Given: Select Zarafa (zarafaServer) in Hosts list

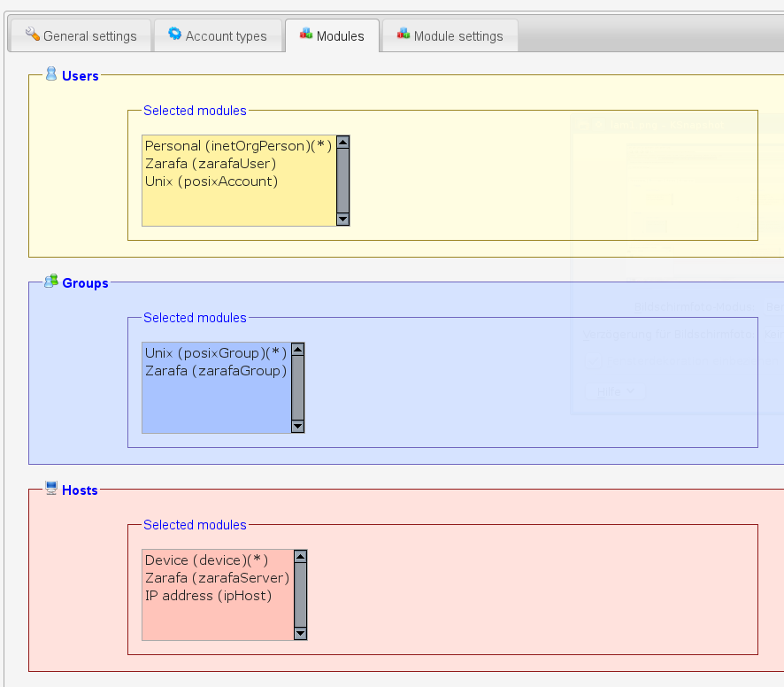Looking at the screenshot, I should tap(217, 578).
